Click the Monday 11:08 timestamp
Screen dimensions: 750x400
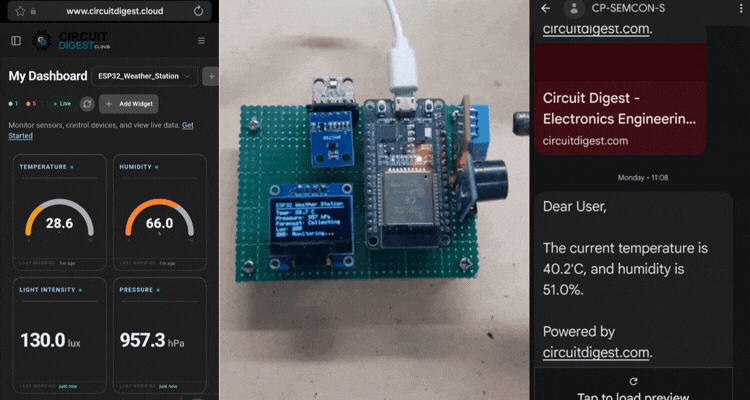[x=642, y=178]
